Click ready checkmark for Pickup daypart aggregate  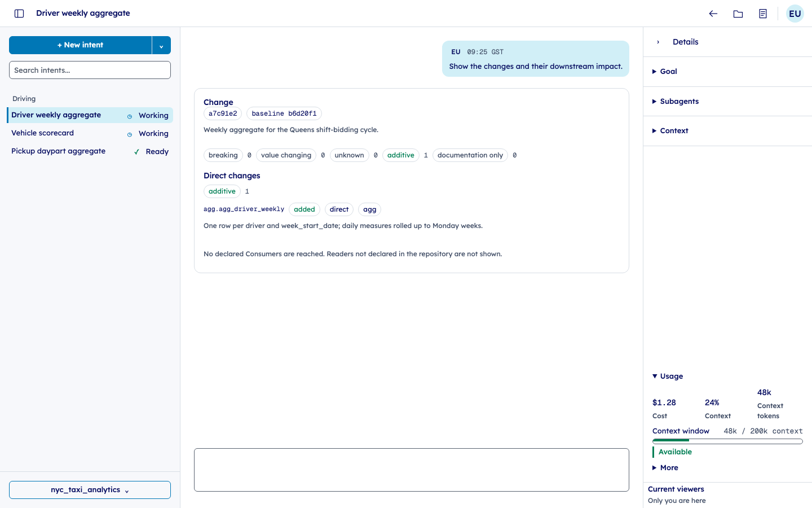click(136, 152)
